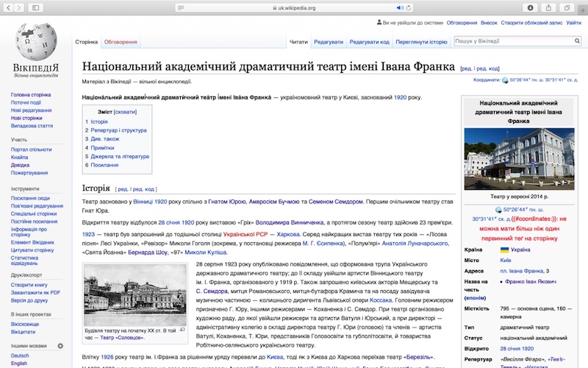Jump to Джерела та література section

[120, 157]
